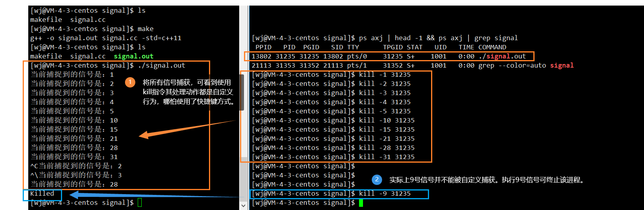Screen dimensions: 644x210
Task: Click the scroll-down arrow of left terminal
Action: 243,206
